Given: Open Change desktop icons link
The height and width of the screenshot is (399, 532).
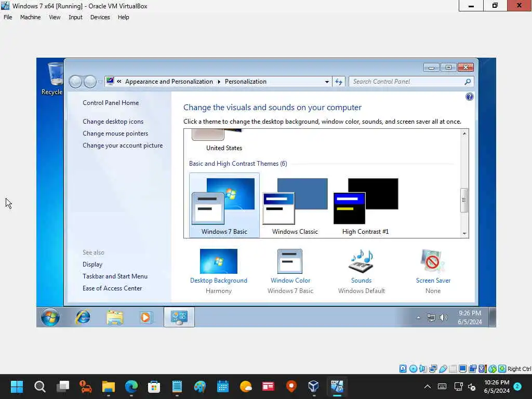Looking at the screenshot, I should click(x=113, y=122).
